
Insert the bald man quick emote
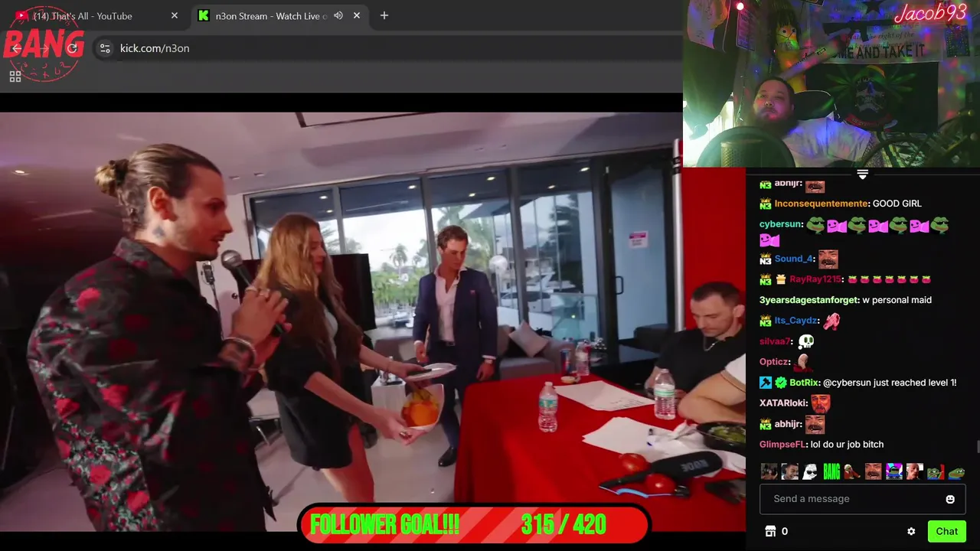click(914, 471)
